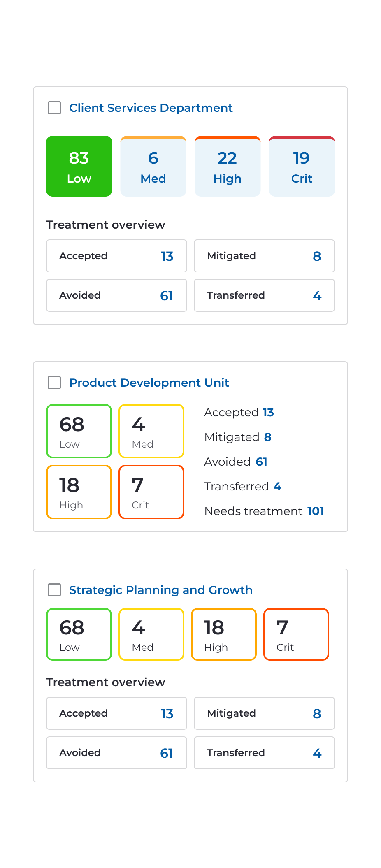Image resolution: width=381 pixels, height=868 pixels.
Task: Select the 7 Crit tile in Product Development
Action: click(151, 492)
